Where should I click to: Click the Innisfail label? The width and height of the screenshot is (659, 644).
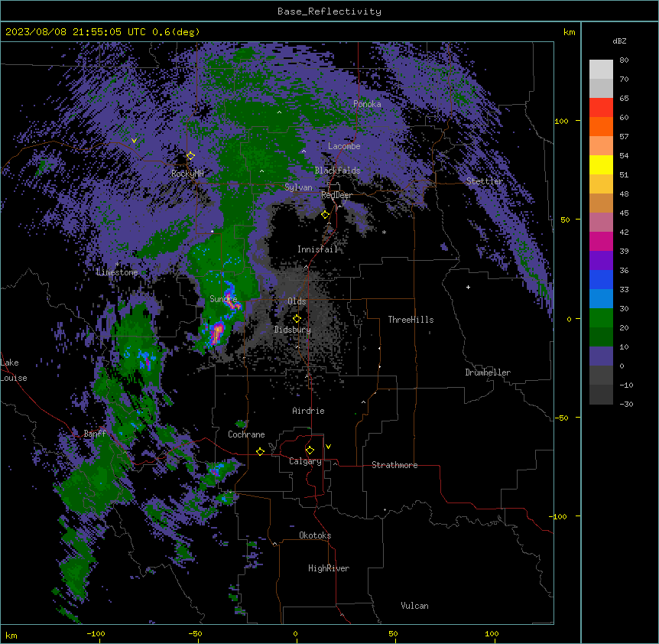[x=317, y=249]
